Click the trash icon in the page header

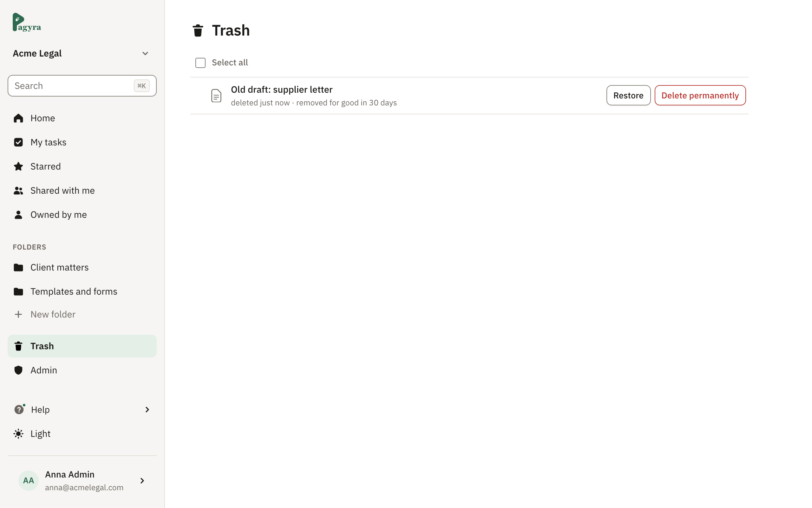[198, 30]
